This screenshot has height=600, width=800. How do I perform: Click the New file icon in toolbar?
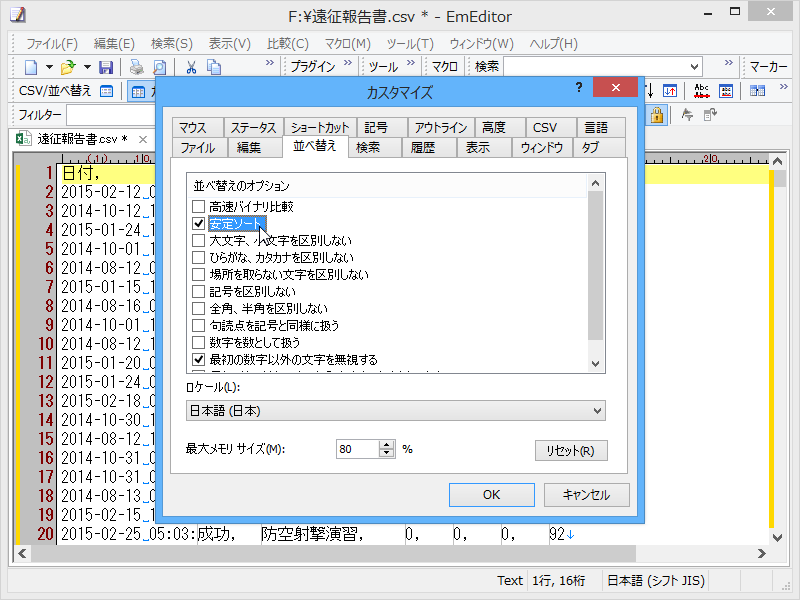point(31,67)
